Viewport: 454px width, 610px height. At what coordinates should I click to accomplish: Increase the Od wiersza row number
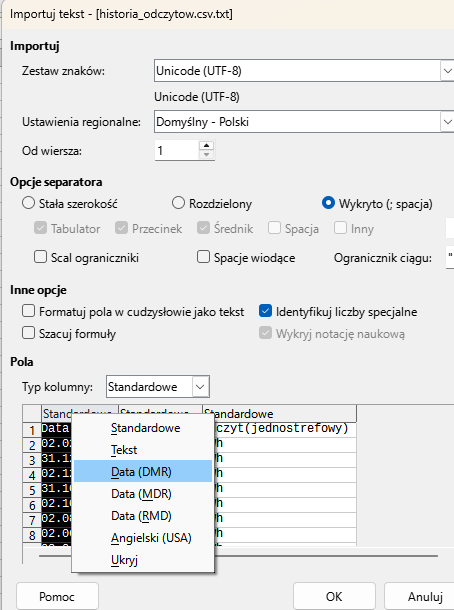coord(206,145)
